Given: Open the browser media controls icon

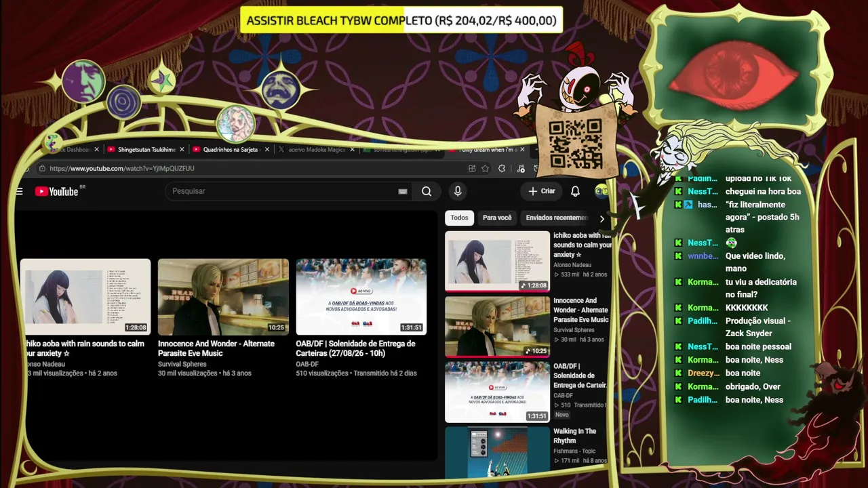Looking at the screenshot, I should coord(521,169).
